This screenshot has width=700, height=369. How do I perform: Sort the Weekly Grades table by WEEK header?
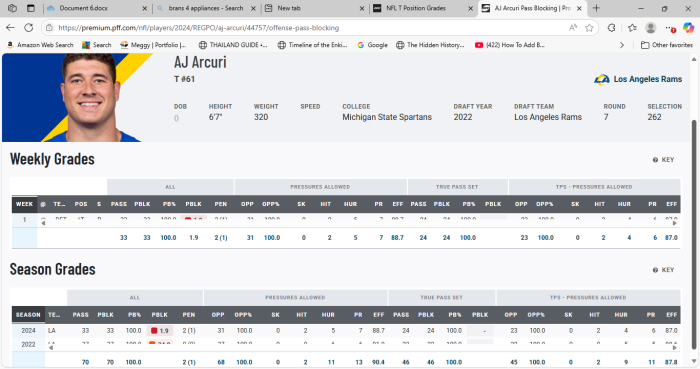(25, 204)
